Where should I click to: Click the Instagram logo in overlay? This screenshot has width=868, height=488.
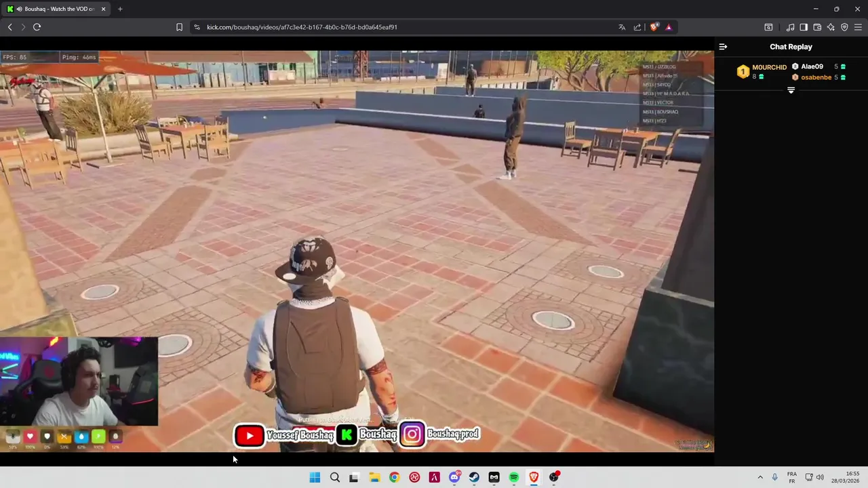click(x=412, y=434)
